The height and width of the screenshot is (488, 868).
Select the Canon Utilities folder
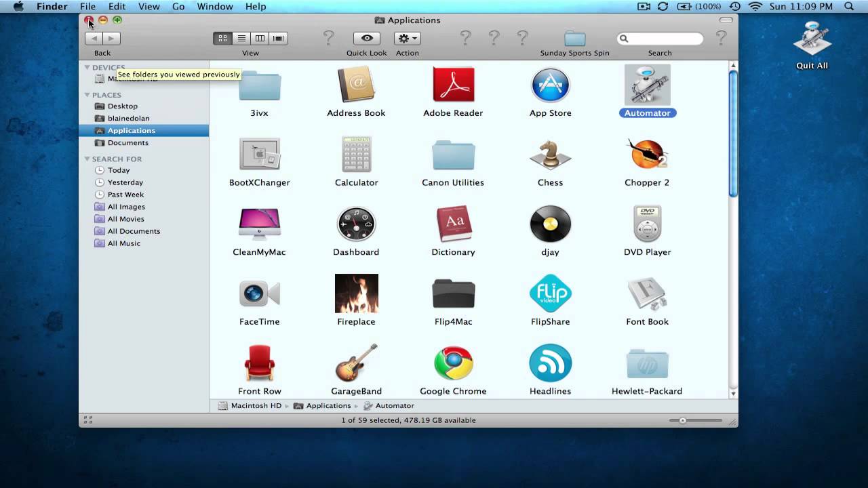tap(453, 155)
